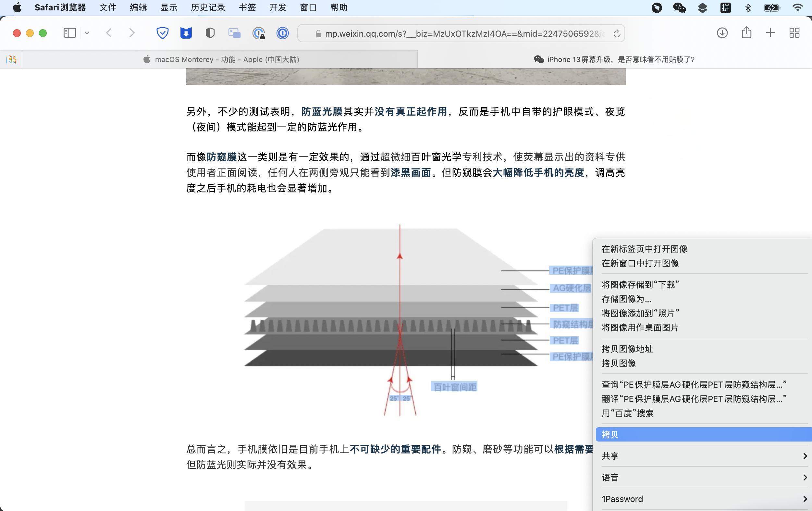Open the sidebar options dropdown arrow

click(x=87, y=33)
